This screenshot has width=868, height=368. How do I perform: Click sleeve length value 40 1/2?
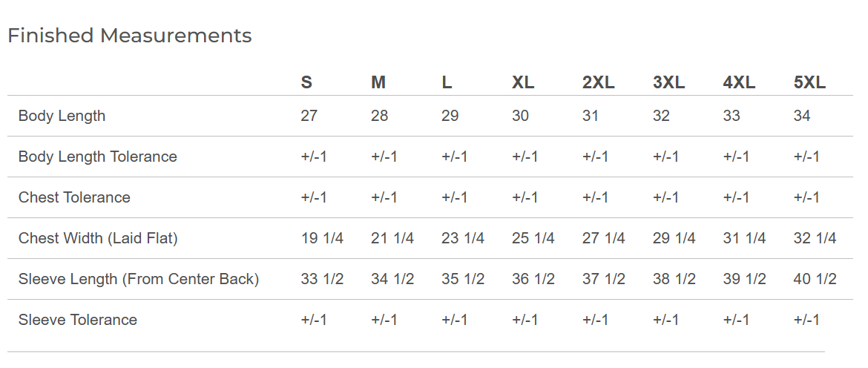(815, 280)
